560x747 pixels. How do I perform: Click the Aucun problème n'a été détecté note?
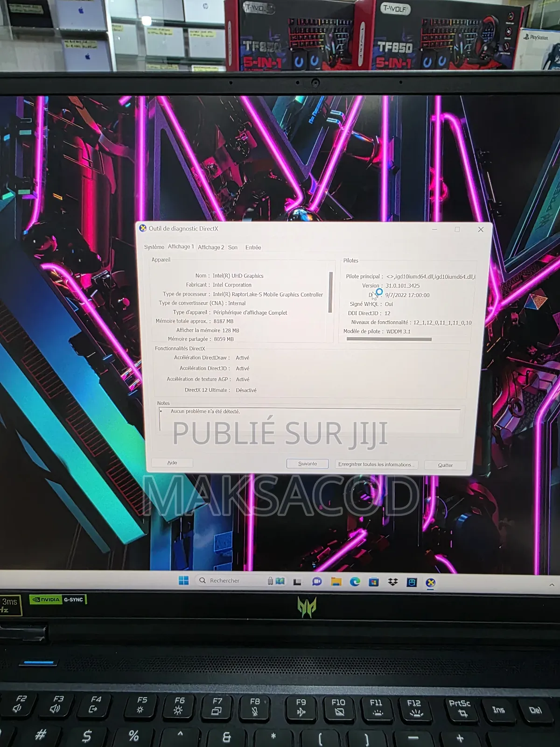pos(205,411)
